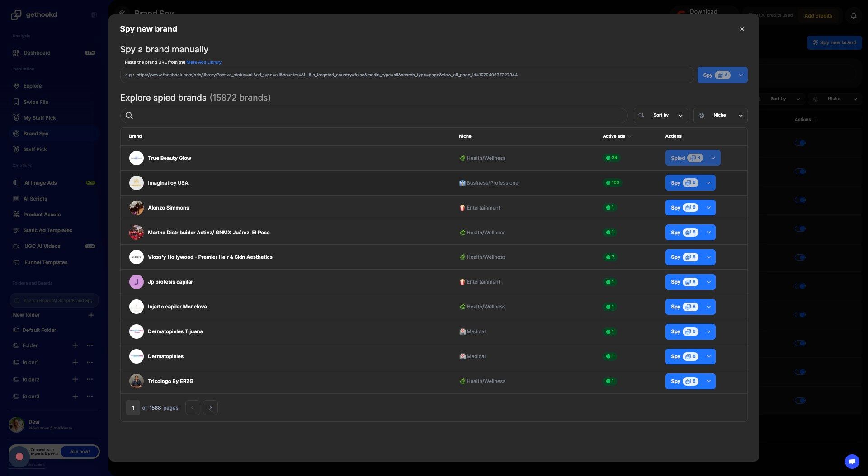This screenshot has height=476, width=868.
Task: Open more options for folder1
Action: [x=90, y=362]
